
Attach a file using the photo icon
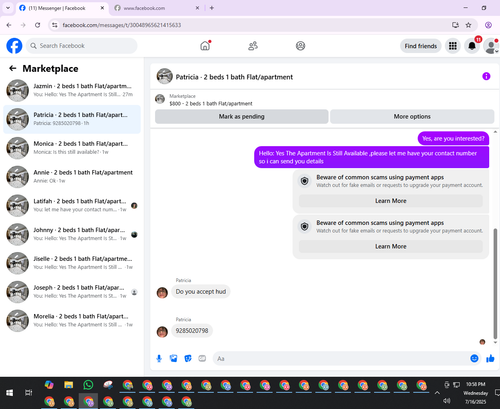click(x=173, y=358)
